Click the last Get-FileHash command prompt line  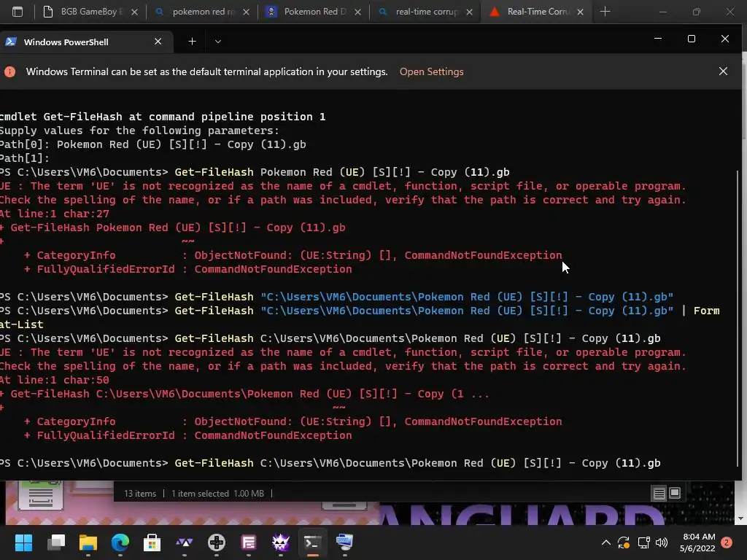[330, 463]
